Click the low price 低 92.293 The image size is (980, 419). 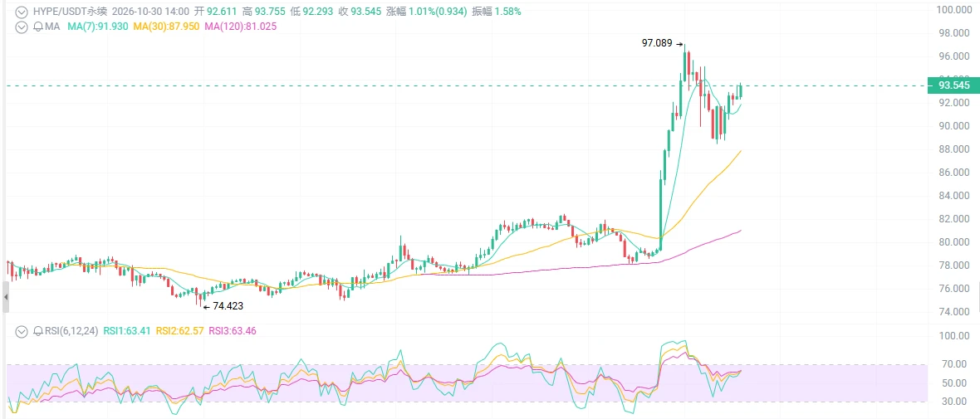pos(311,12)
